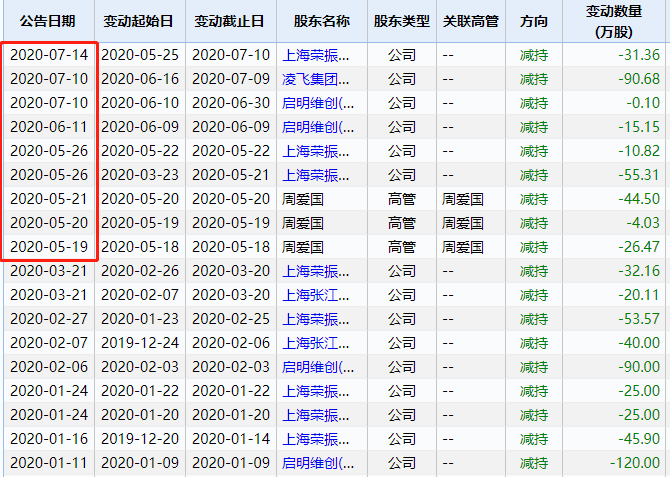Select the announcement date 2020-07-14
The image size is (670, 477).
[x=49, y=55]
